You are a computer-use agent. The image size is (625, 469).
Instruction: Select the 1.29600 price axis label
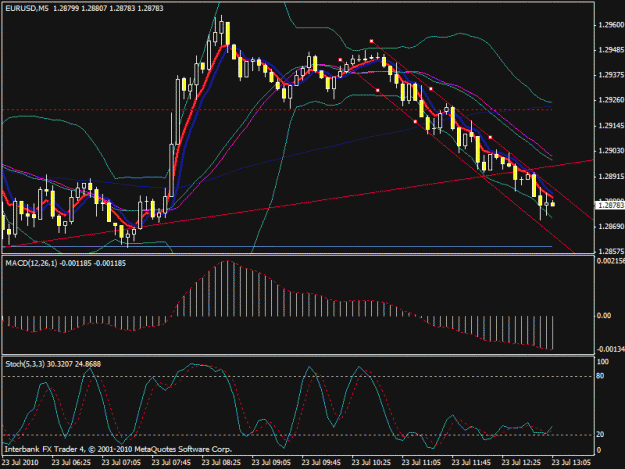click(611, 25)
